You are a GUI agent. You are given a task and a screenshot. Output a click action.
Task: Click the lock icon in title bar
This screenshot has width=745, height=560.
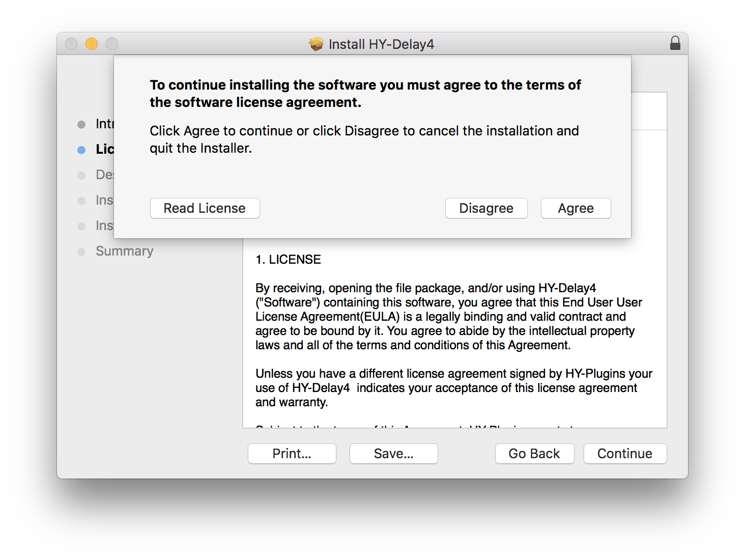[675, 43]
